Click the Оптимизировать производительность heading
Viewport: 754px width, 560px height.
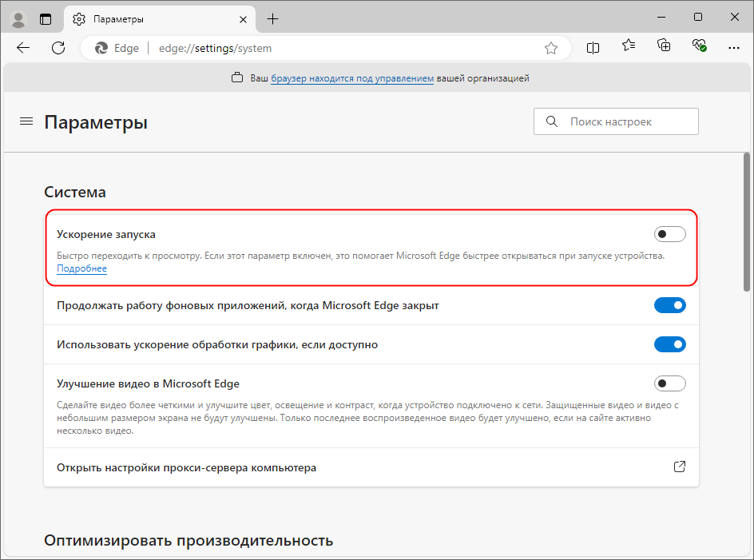188,541
